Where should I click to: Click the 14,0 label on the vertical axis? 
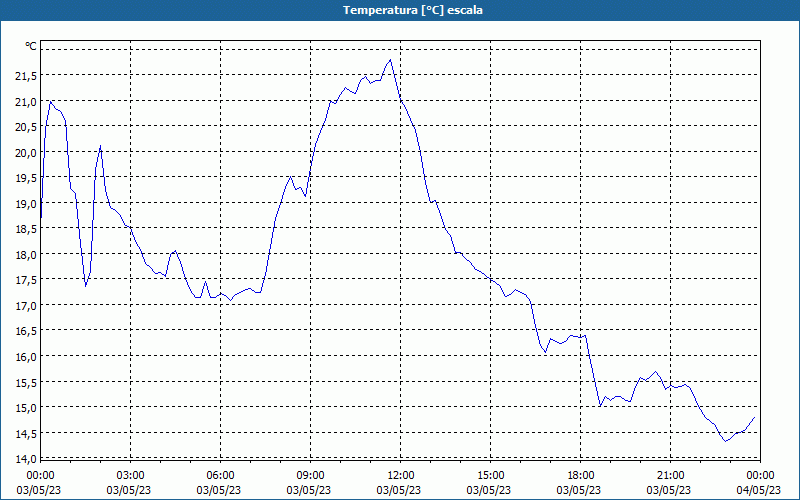pyautogui.click(x=26, y=459)
